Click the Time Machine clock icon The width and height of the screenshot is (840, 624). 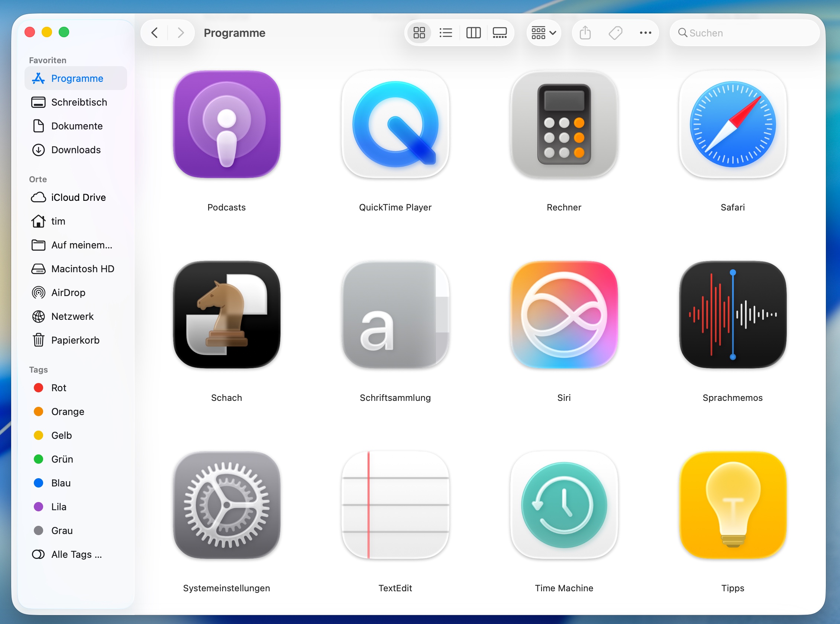click(x=564, y=505)
